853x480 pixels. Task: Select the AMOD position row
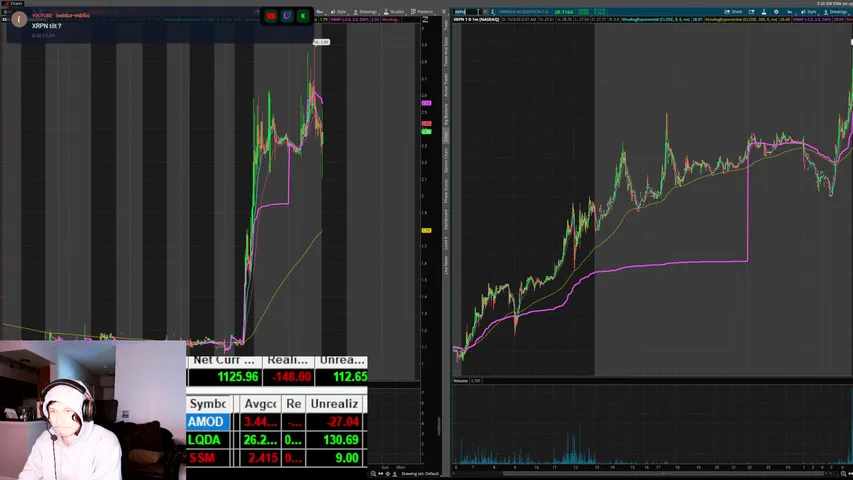click(276, 422)
